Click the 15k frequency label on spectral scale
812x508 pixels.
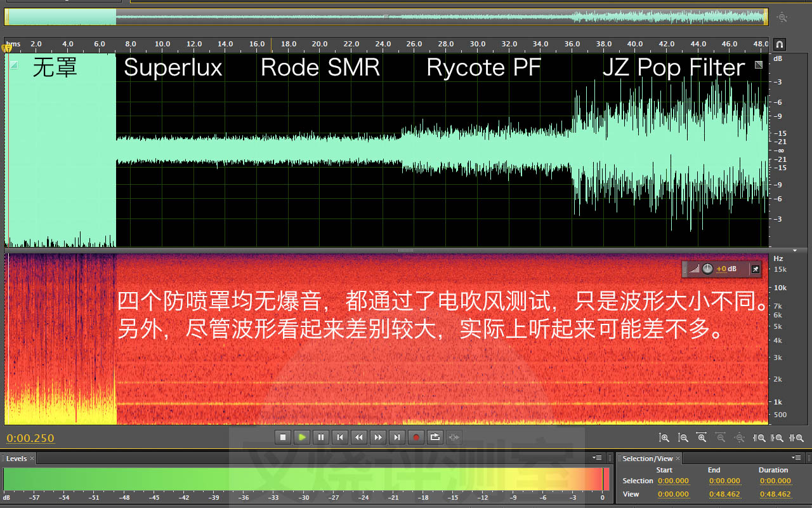(780, 270)
